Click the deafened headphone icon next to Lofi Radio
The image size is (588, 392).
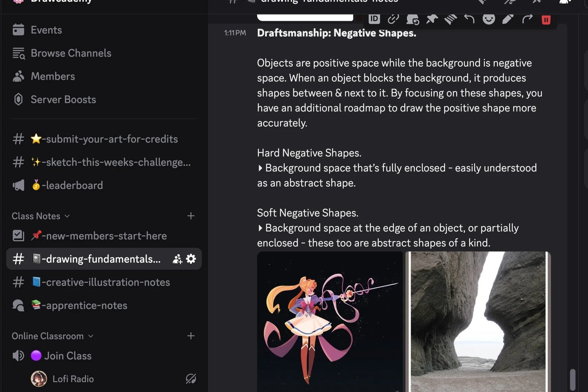tap(191, 379)
